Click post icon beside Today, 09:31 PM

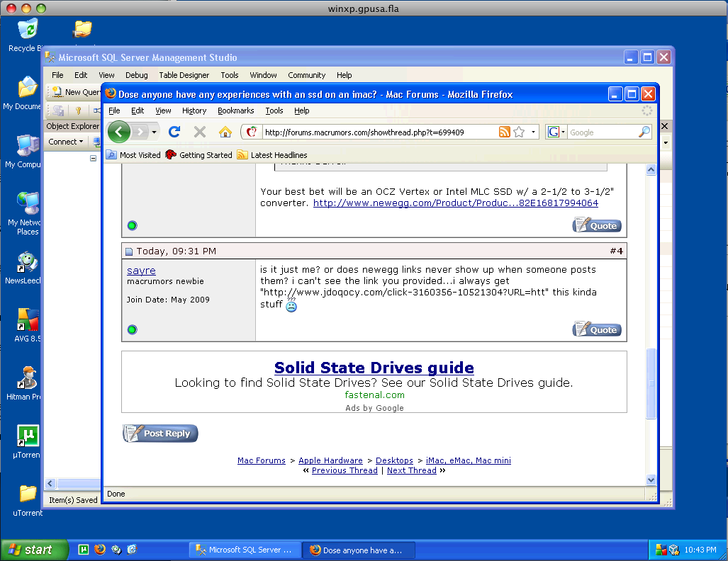coord(129,251)
